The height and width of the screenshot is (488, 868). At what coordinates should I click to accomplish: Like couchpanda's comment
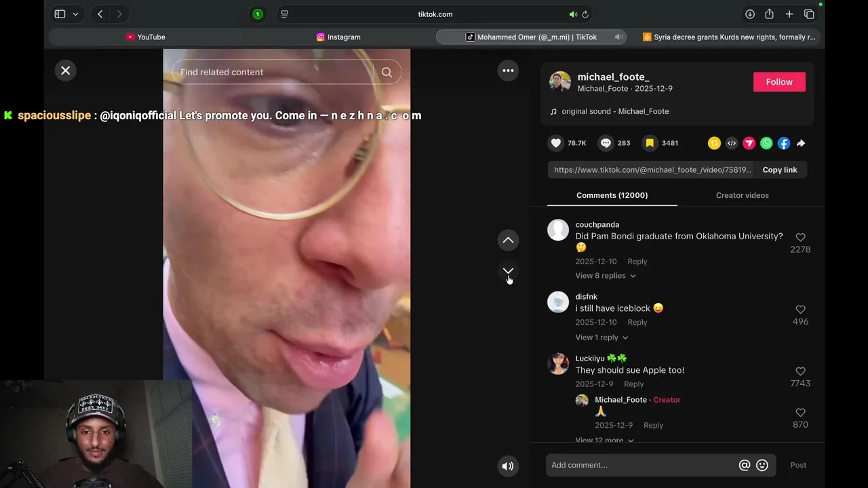(800, 237)
